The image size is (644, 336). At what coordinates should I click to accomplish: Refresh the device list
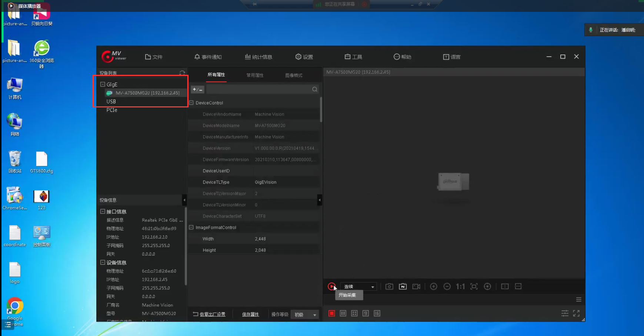(x=182, y=73)
